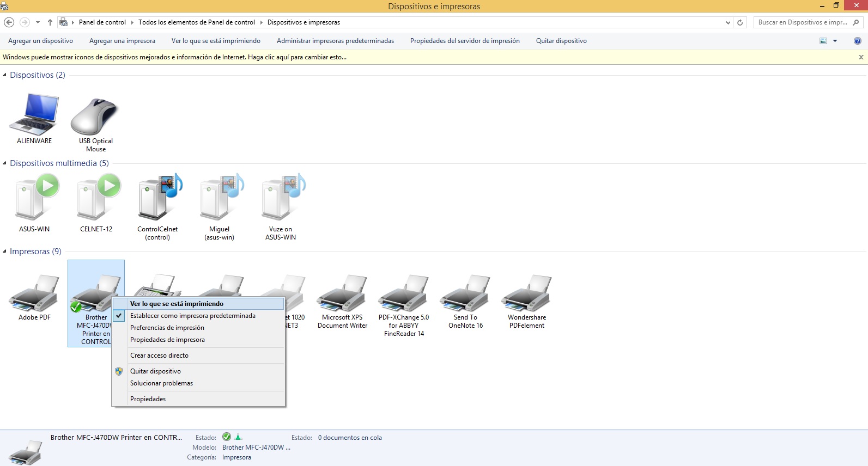Select the USB Optical Mouse icon
Viewport: 868px width, 466px height.
(x=95, y=117)
